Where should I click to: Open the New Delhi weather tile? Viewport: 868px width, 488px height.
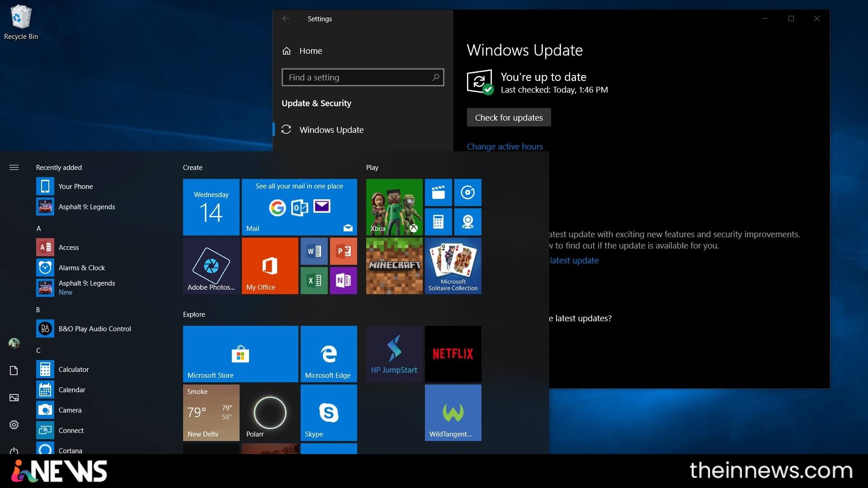point(211,413)
